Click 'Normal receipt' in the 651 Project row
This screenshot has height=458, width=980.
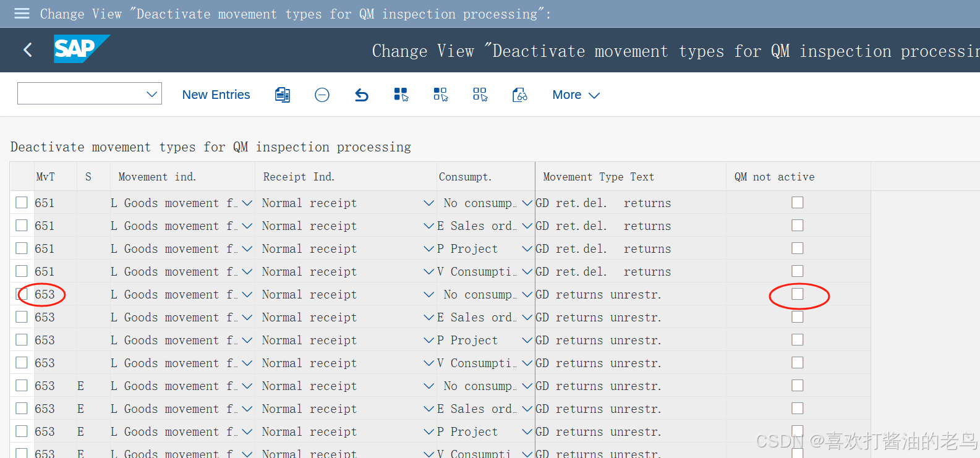(309, 248)
